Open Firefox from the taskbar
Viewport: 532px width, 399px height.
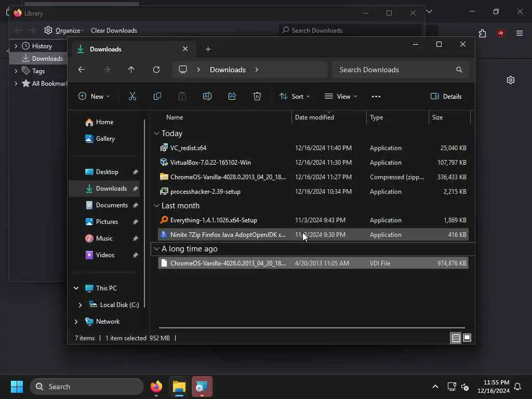(x=156, y=387)
